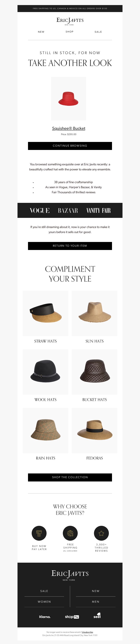Click the 3,000+ Thrilled Reviews star icon
This screenshot has height=644, width=140.
point(101,533)
